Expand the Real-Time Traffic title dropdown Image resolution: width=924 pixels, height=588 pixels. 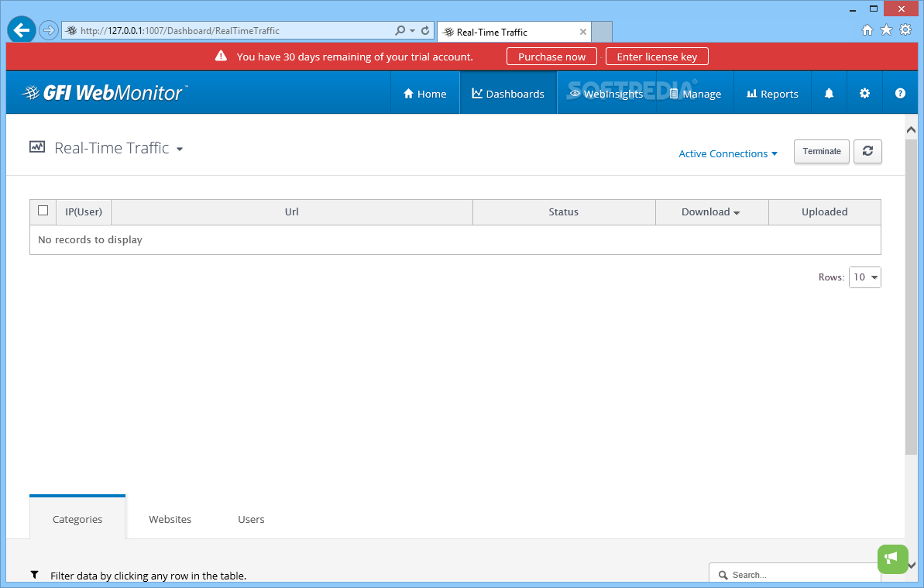point(180,149)
